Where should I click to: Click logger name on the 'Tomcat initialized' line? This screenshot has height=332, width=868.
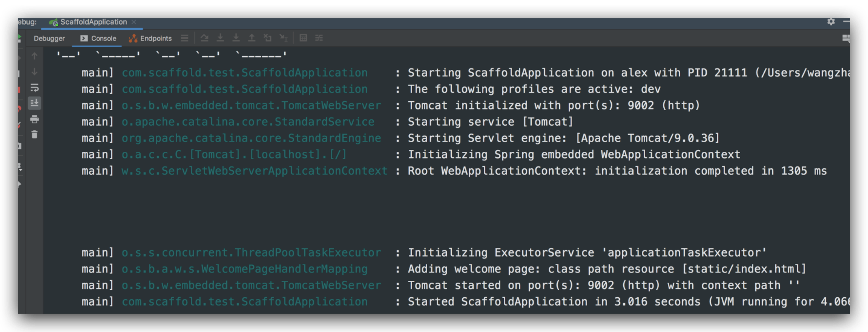[x=251, y=106]
